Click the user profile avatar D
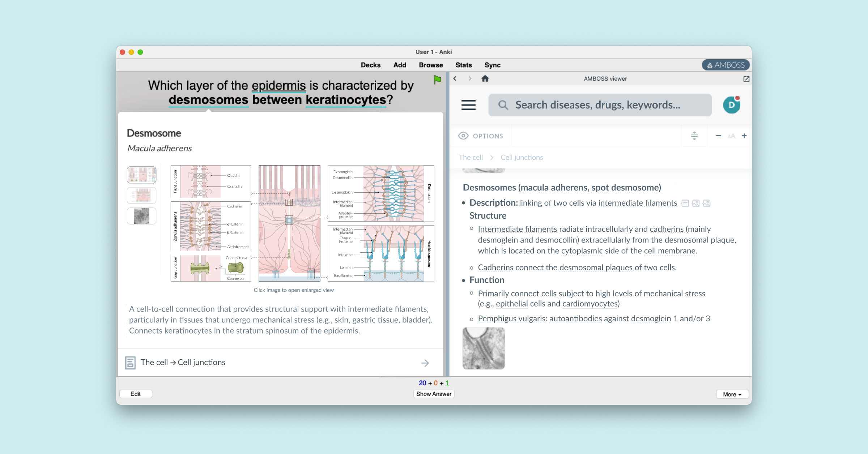868x454 pixels. coord(731,105)
